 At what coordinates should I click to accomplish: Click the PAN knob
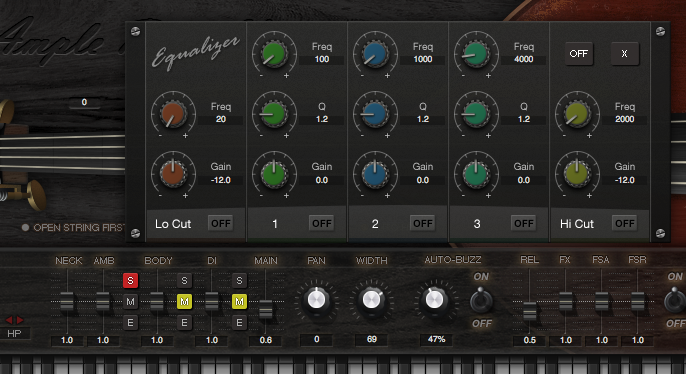(x=316, y=300)
